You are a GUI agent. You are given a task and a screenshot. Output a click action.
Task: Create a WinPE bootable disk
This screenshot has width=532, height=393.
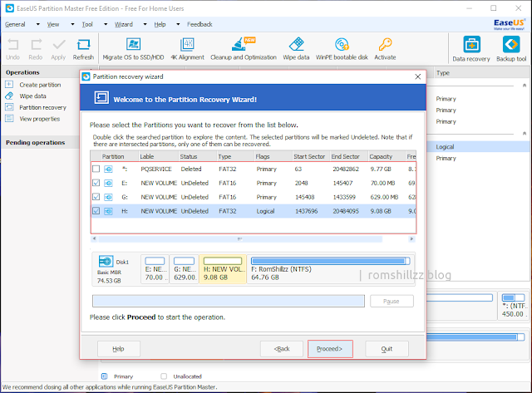click(342, 49)
